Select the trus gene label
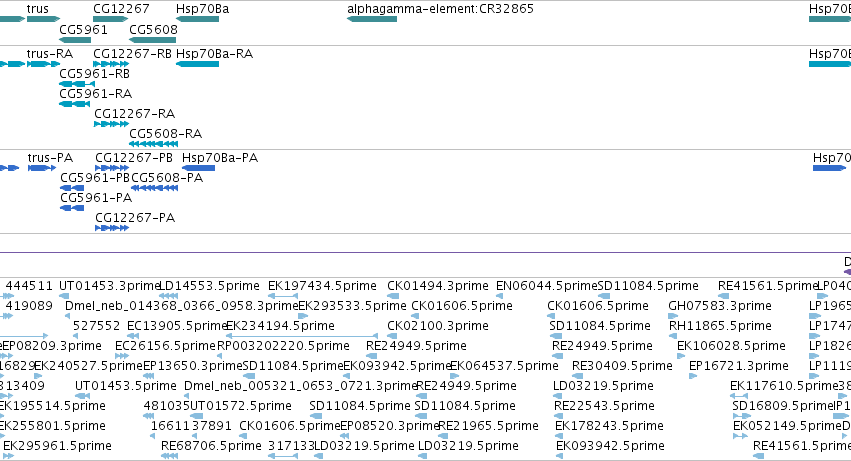 click(x=37, y=9)
